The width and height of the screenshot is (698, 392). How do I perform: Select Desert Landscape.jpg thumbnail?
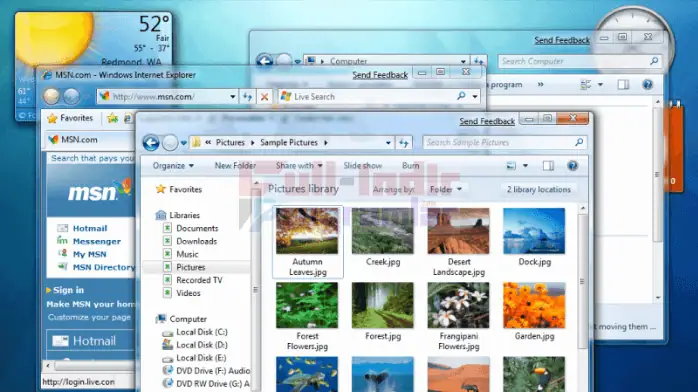[x=459, y=231]
